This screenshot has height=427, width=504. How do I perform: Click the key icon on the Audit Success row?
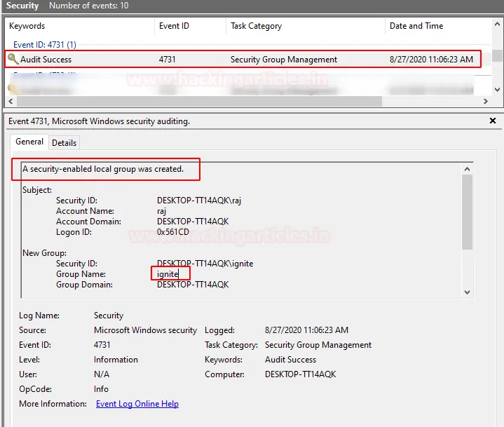[x=13, y=60]
